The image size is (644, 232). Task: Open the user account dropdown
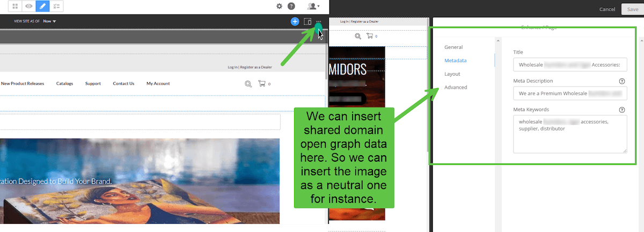pyautogui.click(x=313, y=6)
